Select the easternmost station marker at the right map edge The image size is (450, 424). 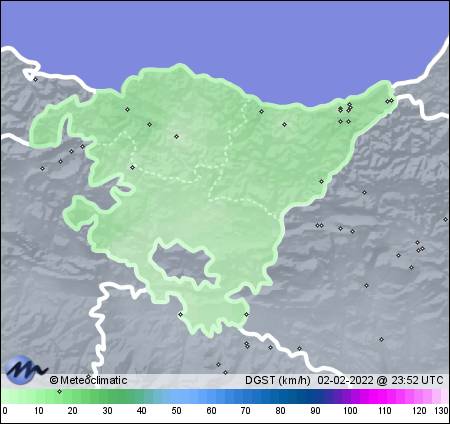click(445, 219)
